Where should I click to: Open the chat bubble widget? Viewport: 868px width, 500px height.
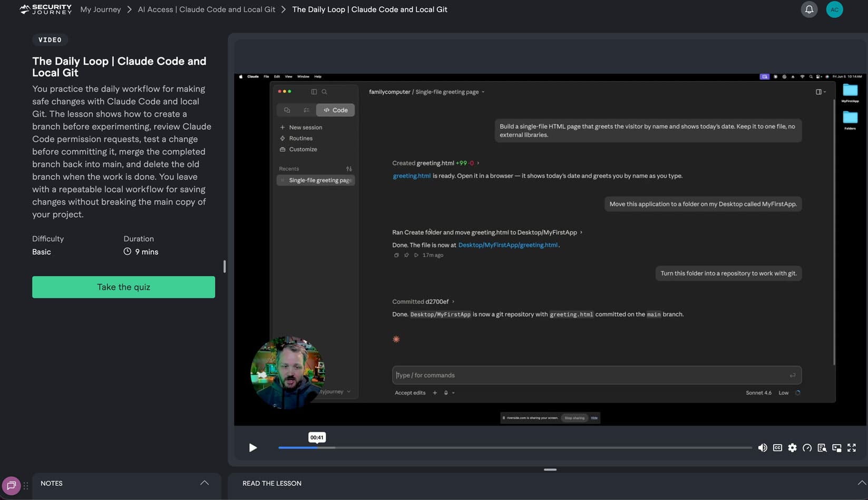click(x=11, y=486)
